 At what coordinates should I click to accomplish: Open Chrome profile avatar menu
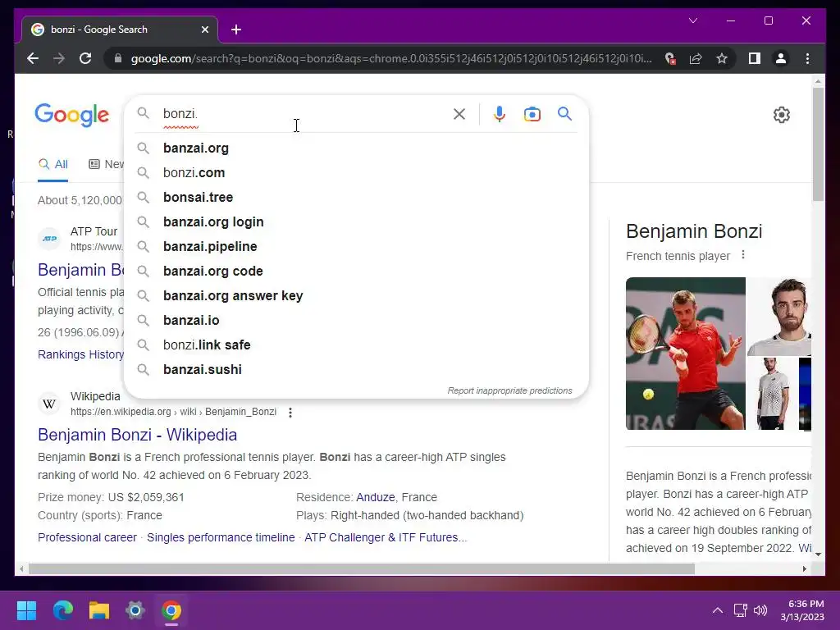pyautogui.click(x=781, y=58)
